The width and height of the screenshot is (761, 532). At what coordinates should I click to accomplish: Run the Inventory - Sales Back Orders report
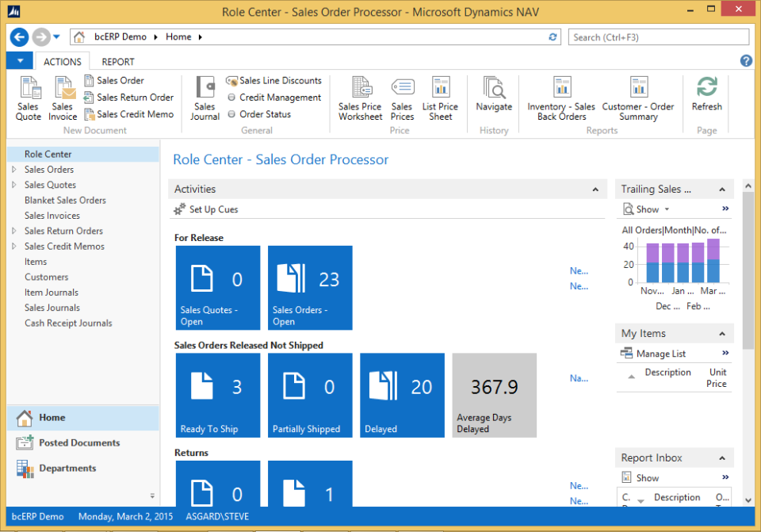pyautogui.click(x=561, y=95)
